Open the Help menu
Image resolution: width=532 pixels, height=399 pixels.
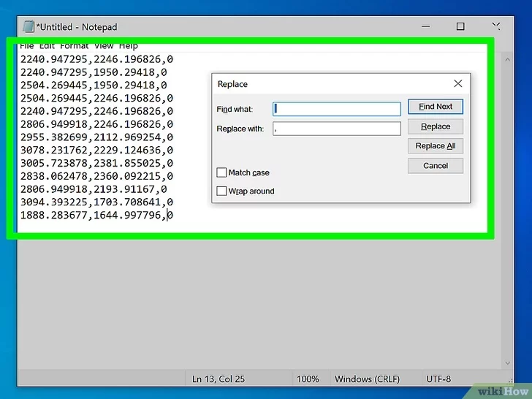coord(129,46)
